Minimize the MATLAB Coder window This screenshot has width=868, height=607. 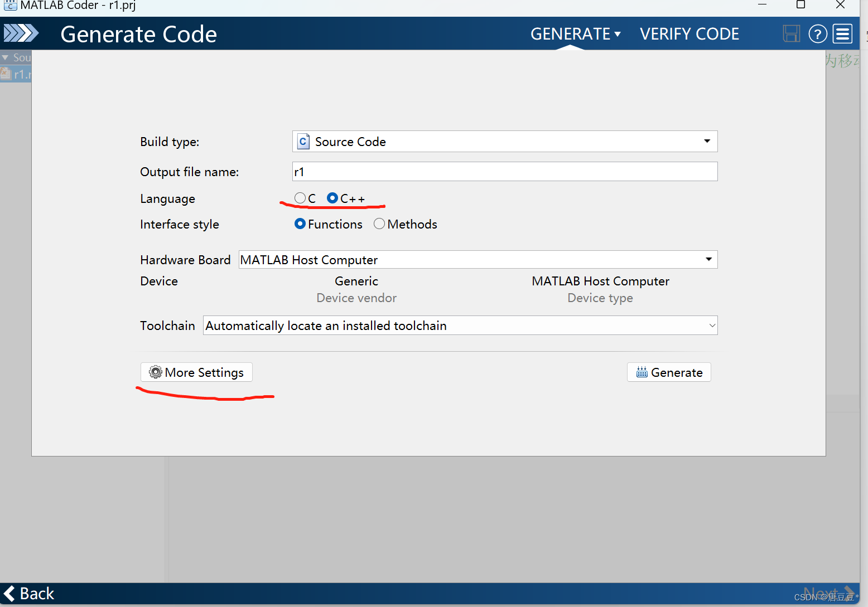(762, 5)
